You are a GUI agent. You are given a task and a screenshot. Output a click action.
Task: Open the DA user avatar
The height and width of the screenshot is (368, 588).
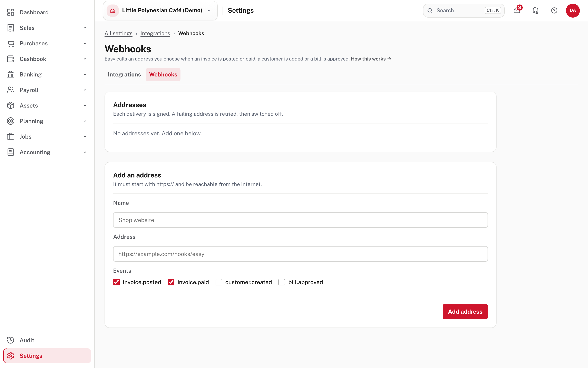pyautogui.click(x=573, y=10)
